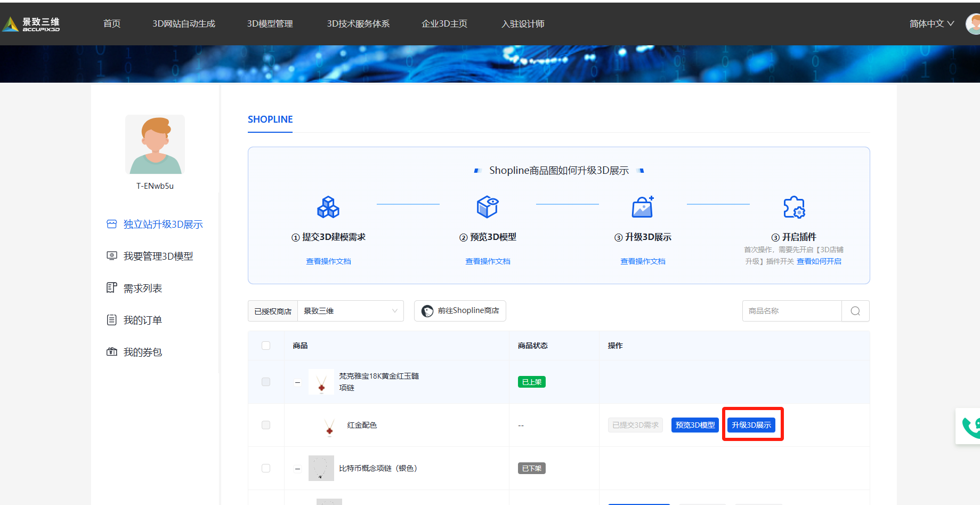Click the 预览3D模型 button for 红金配色

[x=695, y=425]
